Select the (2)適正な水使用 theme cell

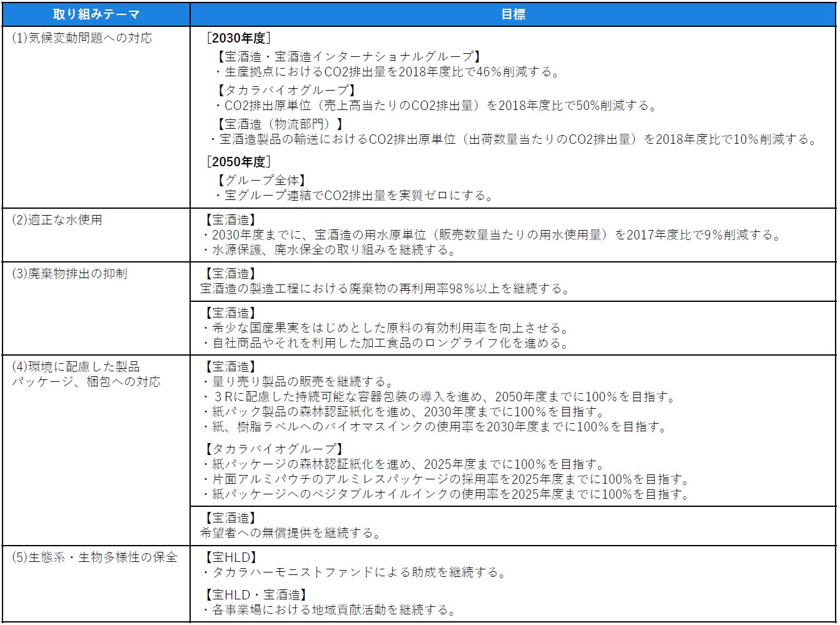coord(96,235)
